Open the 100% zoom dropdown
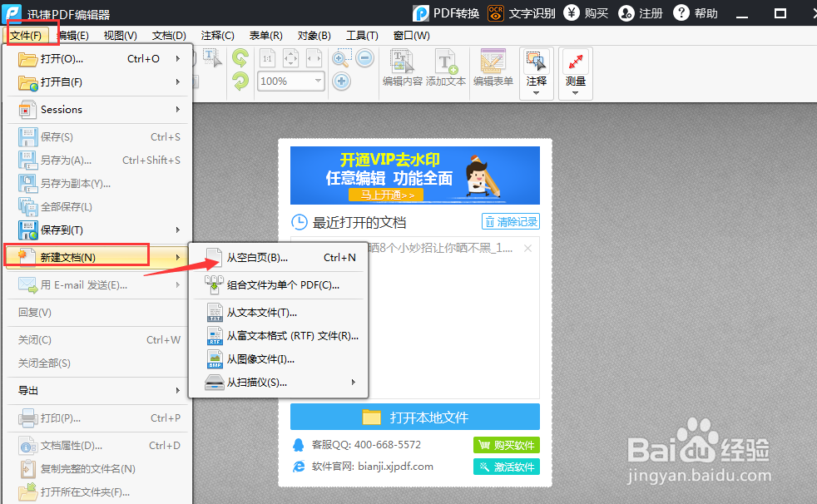The width and height of the screenshot is (817, 504). 317,82
